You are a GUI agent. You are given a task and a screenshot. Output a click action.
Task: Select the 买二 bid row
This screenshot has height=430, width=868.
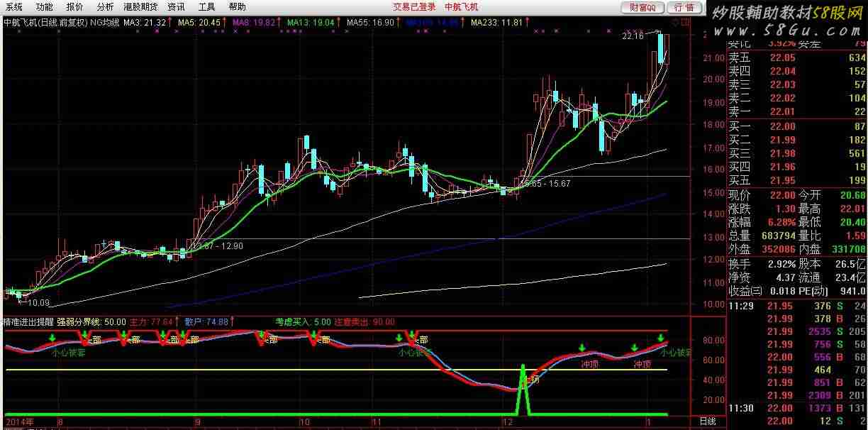(797, 140)
